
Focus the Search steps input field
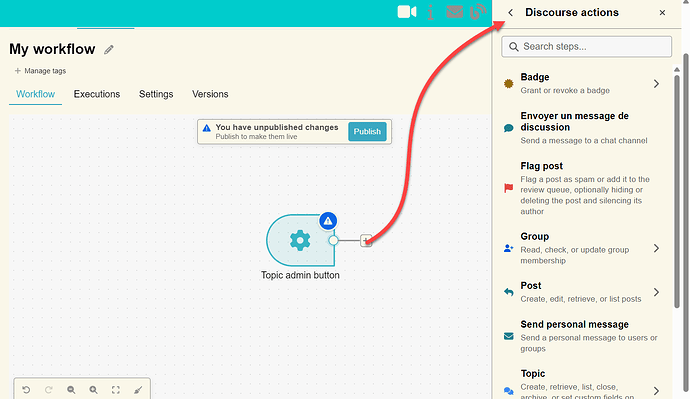coord(587,47)
